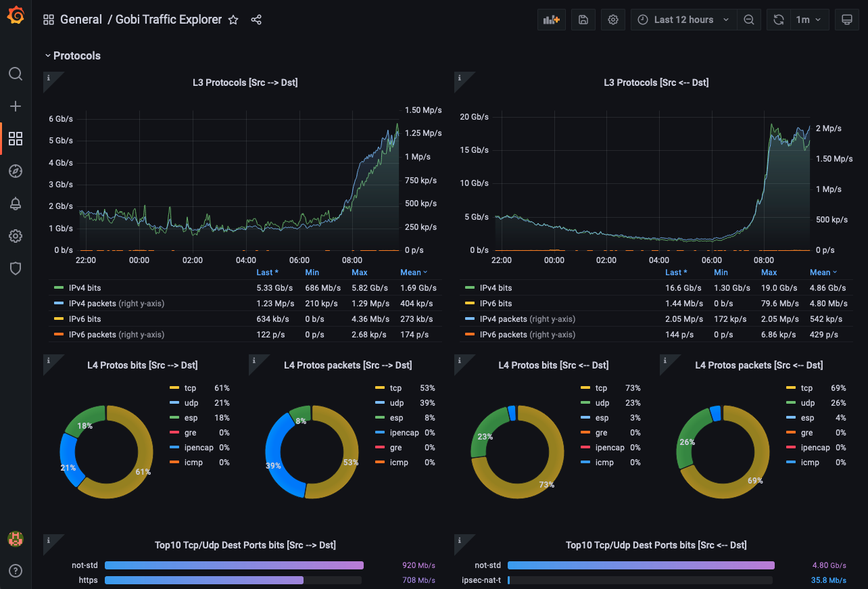The image size is (868, 589).
Task: Open dashboard settings gear in top bar
Action: coord(613,20)
